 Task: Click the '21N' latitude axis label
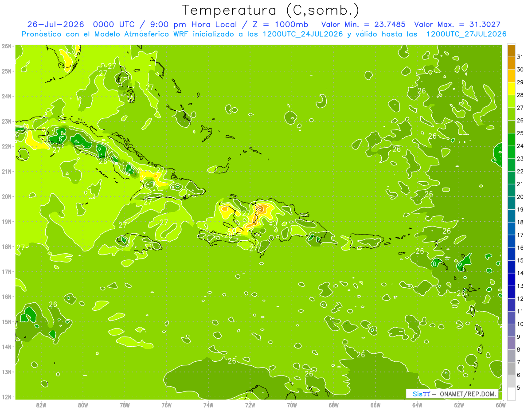click(7, 171)
